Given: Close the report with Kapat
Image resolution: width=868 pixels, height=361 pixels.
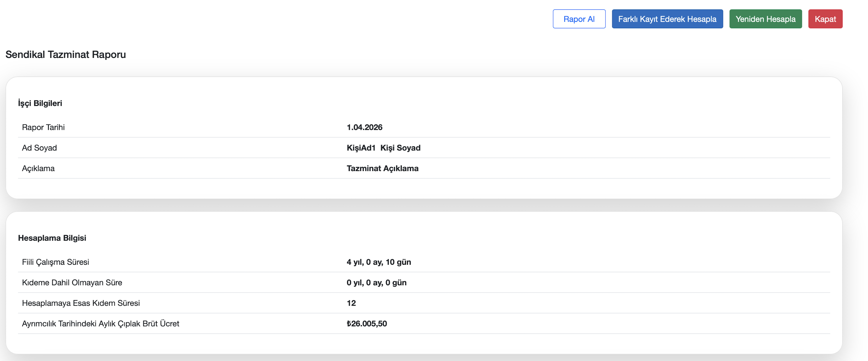Looking at the screenshot, I should tap(825, 19).
